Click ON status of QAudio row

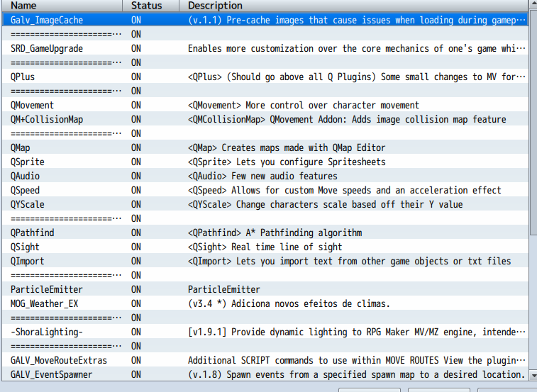[x=136, y=177]
